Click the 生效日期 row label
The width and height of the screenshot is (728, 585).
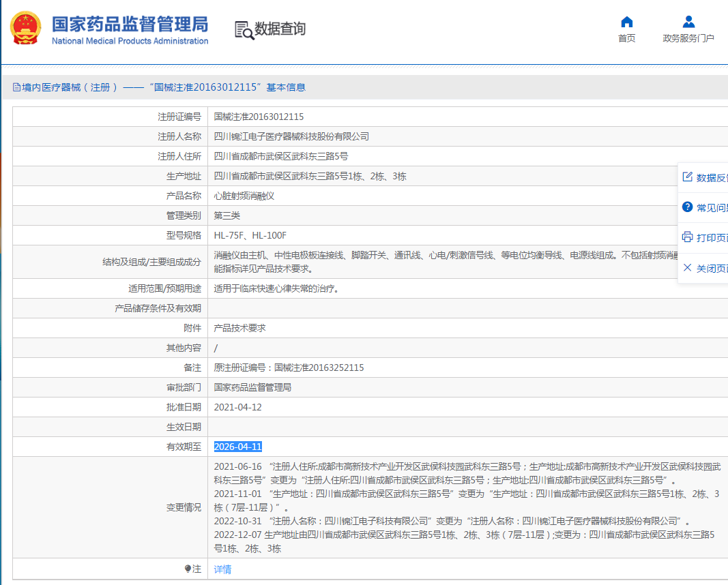click(184, 427)
